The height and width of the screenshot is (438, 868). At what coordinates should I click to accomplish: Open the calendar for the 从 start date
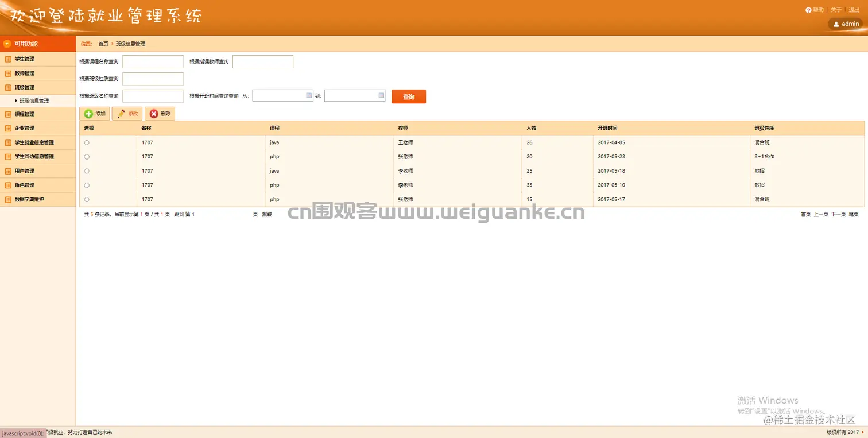click(x=309, y=95)
